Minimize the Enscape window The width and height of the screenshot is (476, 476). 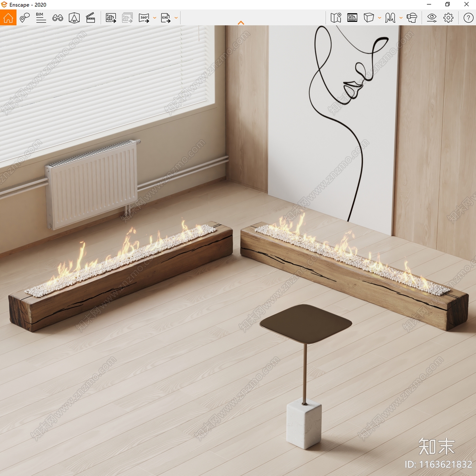[x=429, y=4]
